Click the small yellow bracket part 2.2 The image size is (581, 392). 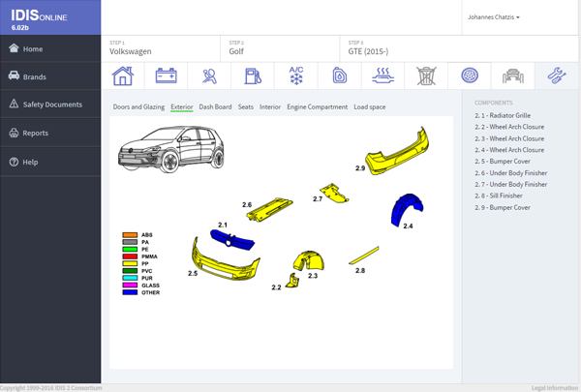(293, 281)
